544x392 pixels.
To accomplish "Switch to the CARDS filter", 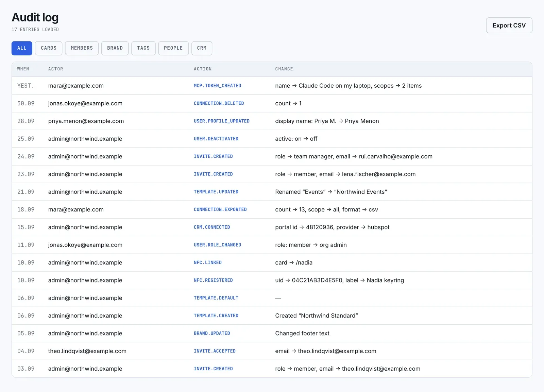I will tap(49, 48).
